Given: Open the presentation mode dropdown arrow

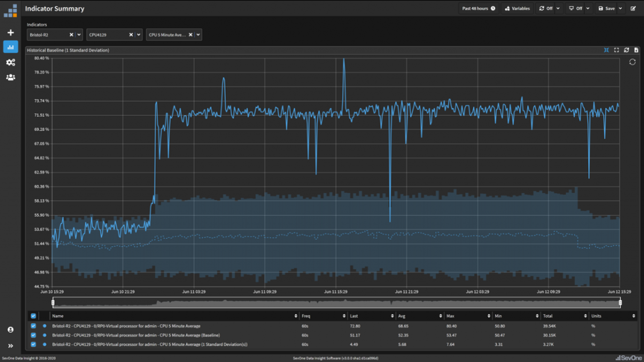Looking at the screenshot, I should [x=588, y=8].
